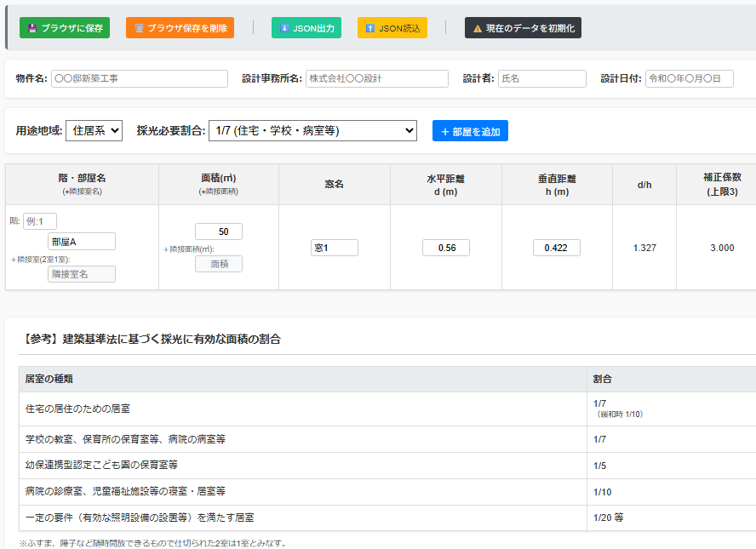Change the horizontal distance 0.56 field
Screen dimensions: 756x549
point(446,248)
